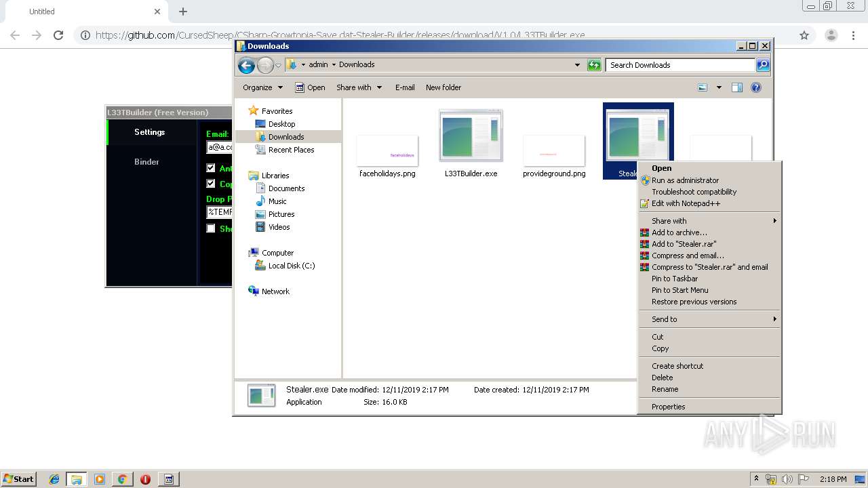Open Windows Explorer taskbar button

click(x=77, y=479)
